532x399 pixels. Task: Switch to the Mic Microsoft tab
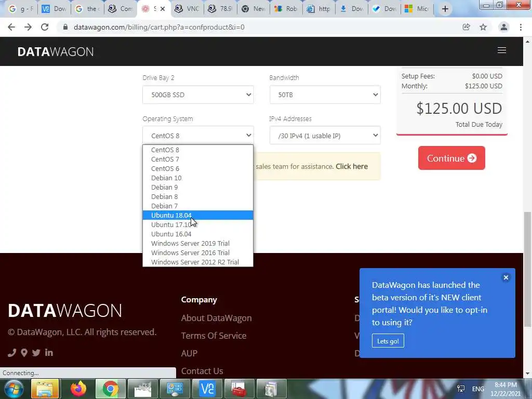tap(417, 9)
